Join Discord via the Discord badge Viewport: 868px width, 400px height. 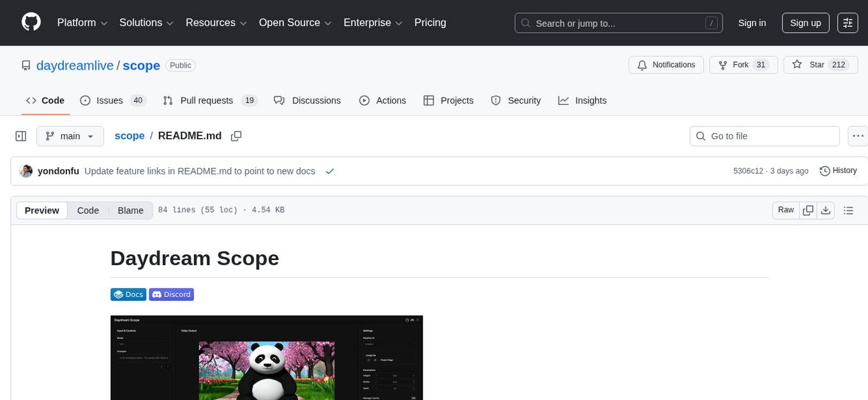(171, 294)
